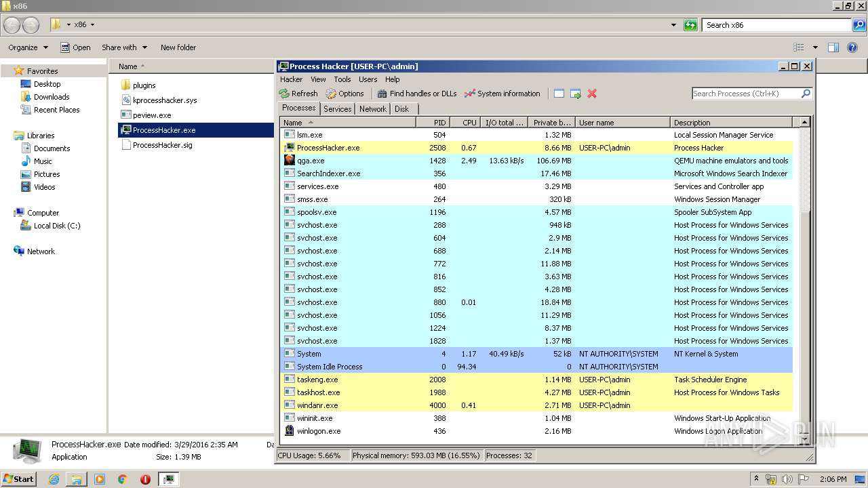868x488 pixels.
Task: Open the Share with dropdown
Action: pyautogui.click(x=124, y=47)
